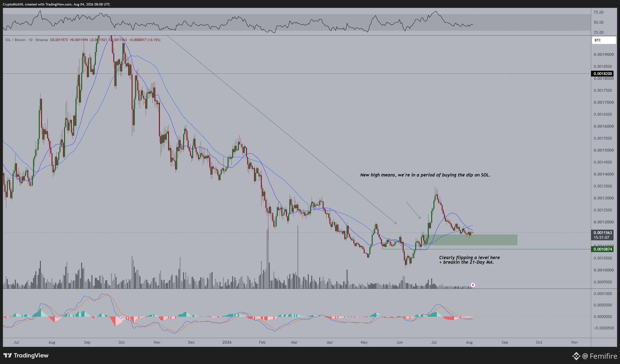Click the Apr label on time axis
620x364 pixels.
tap(330, 342)
